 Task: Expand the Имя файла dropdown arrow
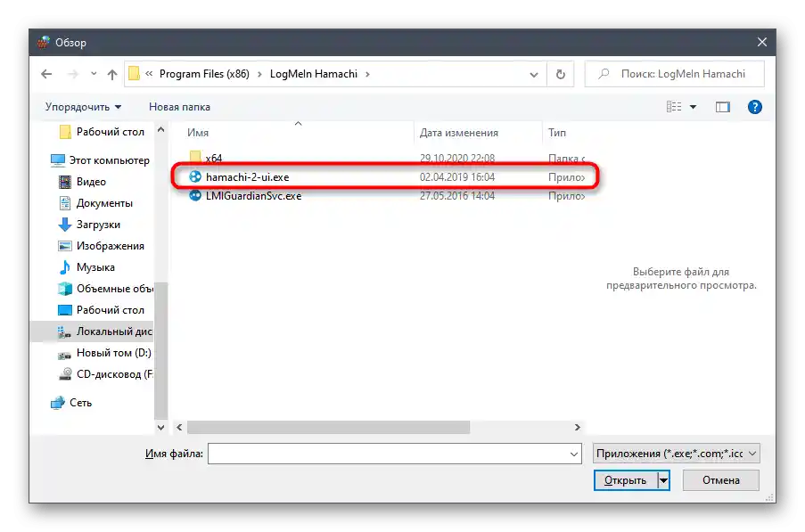(x=574, y=454)
